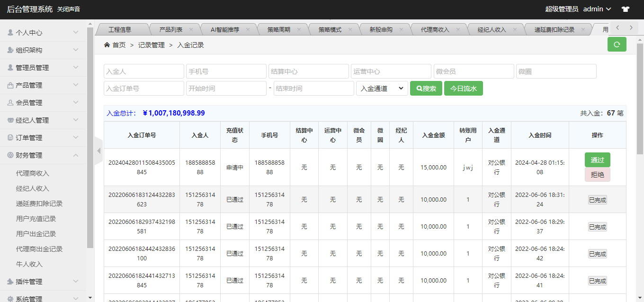Screen dimensions: 644x302
Task: Collapse sidebar with the left arrow handle
Action: tap(98, 151)
